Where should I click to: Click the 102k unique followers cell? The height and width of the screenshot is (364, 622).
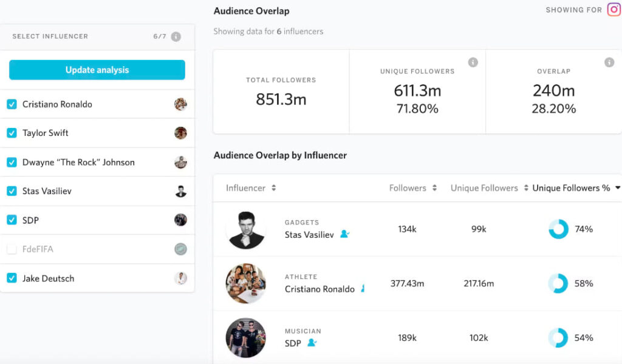tap(479, 337)
